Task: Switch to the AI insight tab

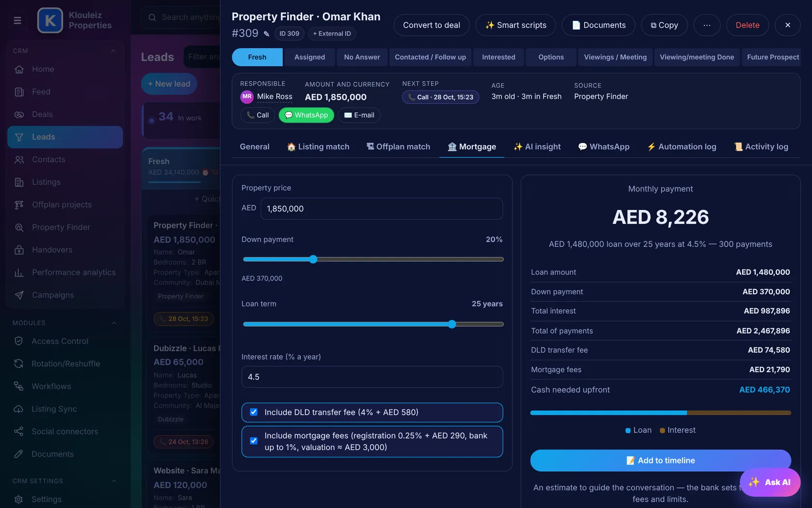Action: (537, 147)
